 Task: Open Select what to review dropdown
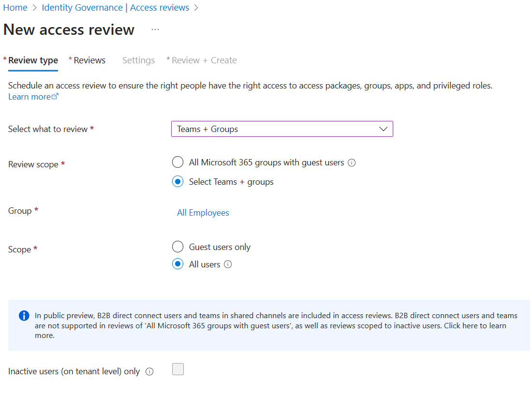click(281, 129)
